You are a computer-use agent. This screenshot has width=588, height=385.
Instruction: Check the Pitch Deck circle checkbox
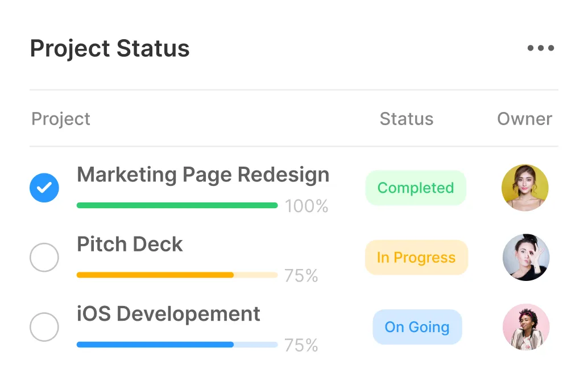[x=44, y=258]
